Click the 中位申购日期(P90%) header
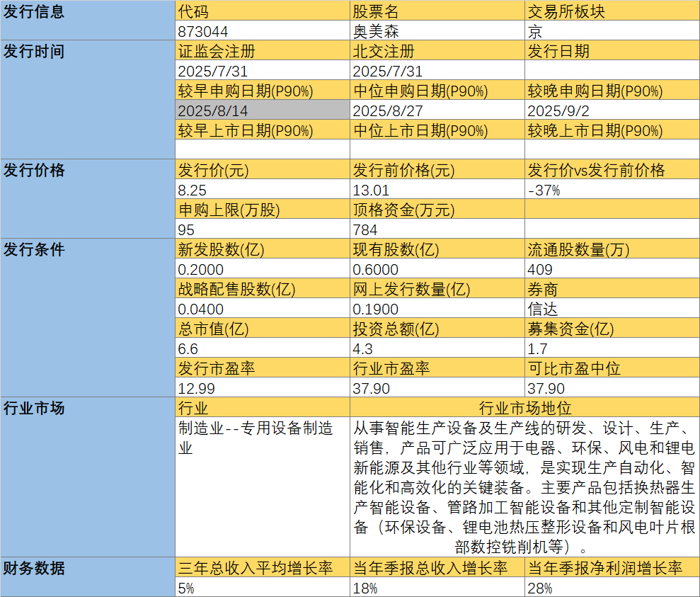700x597 pixels. 437,90
